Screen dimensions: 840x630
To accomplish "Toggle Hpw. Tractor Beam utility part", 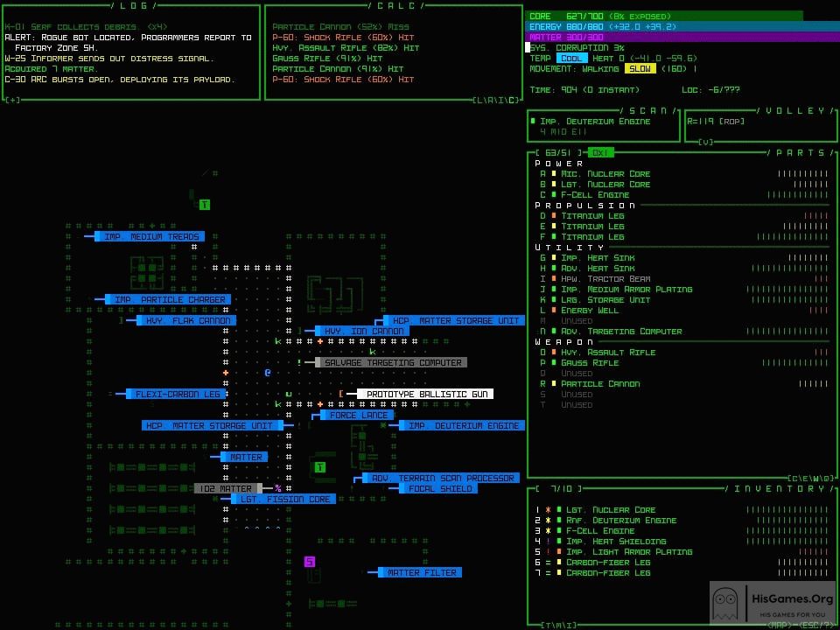I will click(x=684, y=278).
